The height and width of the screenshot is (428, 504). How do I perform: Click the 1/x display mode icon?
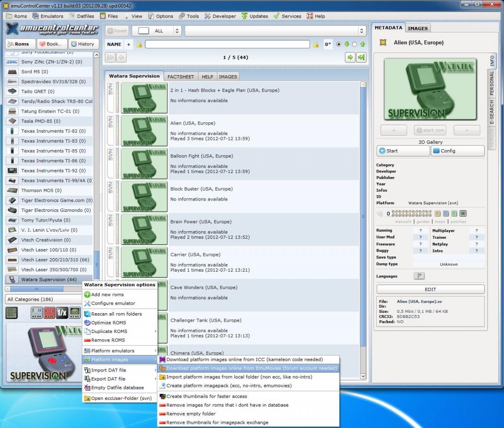62,312
